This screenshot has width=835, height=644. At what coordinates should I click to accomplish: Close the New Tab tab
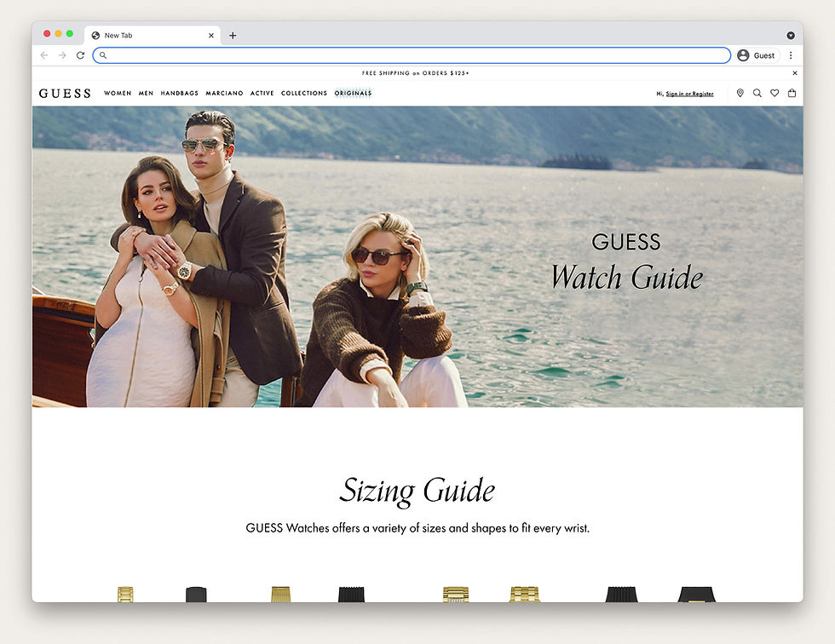pyautogui.click(x=211, y=36)
